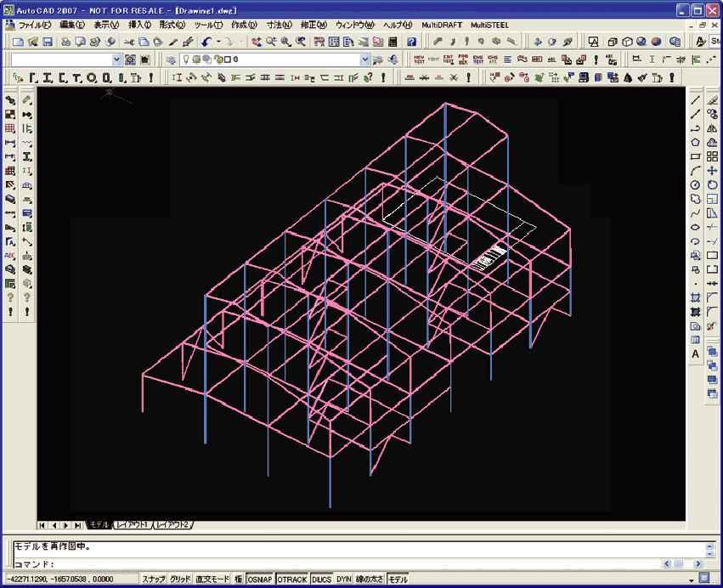Open the Layer Properties Manager icon

(x=171, y=59)
